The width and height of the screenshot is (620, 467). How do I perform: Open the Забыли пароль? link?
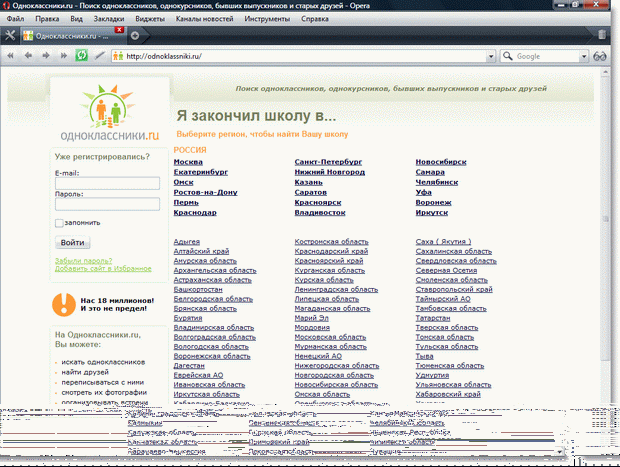[x=83, y=261]
